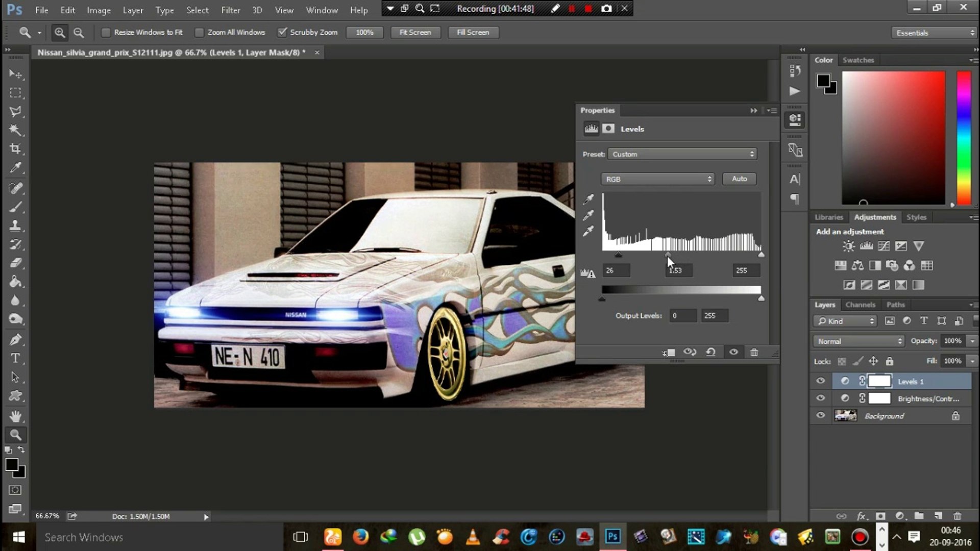Open the Preset Custom dropdown
The image size is (980, 551).
(x=682, y=154)
